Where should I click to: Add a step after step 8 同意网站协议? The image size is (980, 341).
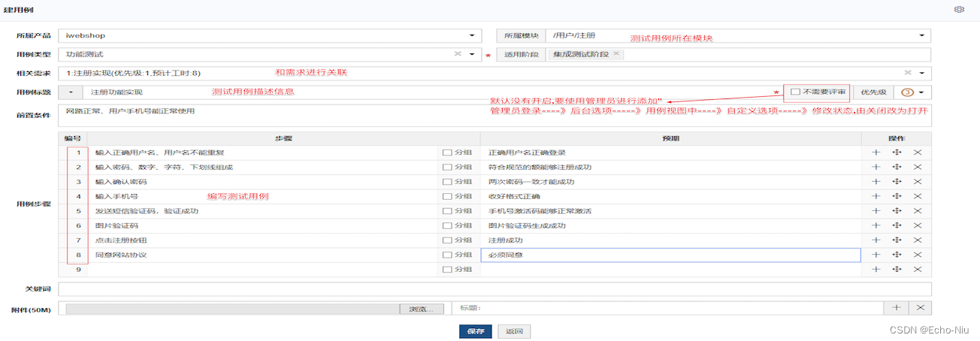(876, 255)
